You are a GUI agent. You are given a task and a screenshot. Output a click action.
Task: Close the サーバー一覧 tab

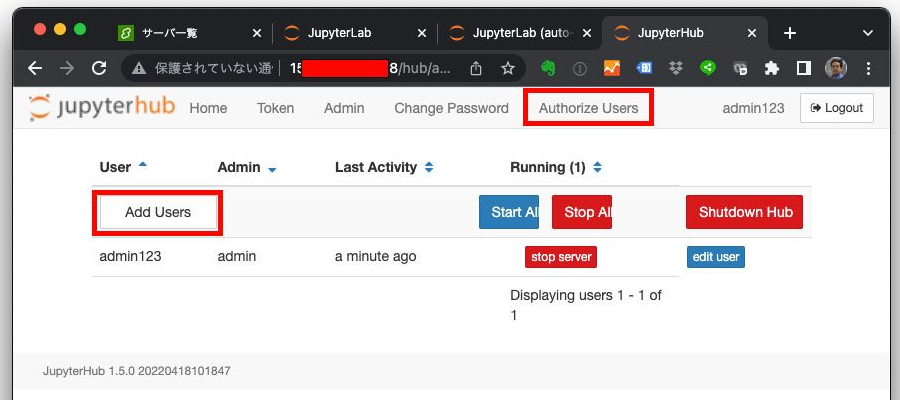(x=257, y=33)
